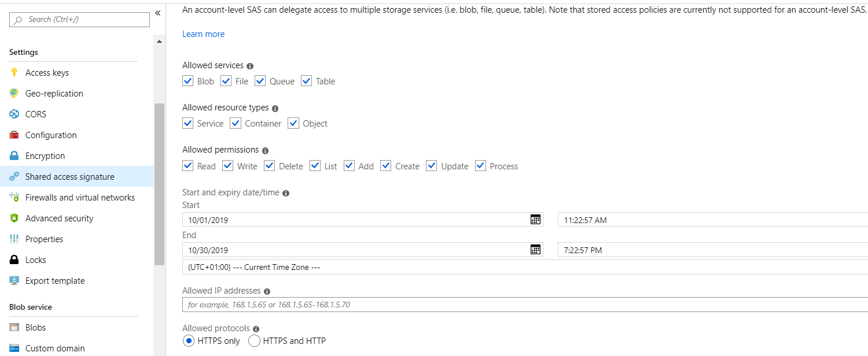Image resolution: width=868 pixels, height=356 pixels.
Task: Click info icon next to Allowed permissions
Action: tap(265, 150)
